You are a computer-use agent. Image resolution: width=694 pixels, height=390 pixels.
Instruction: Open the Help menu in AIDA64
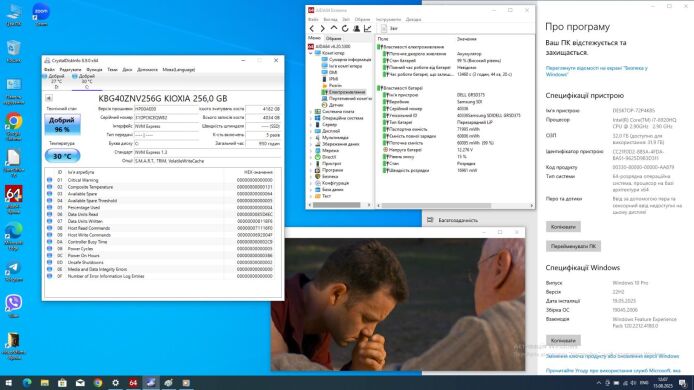[413, 19]
